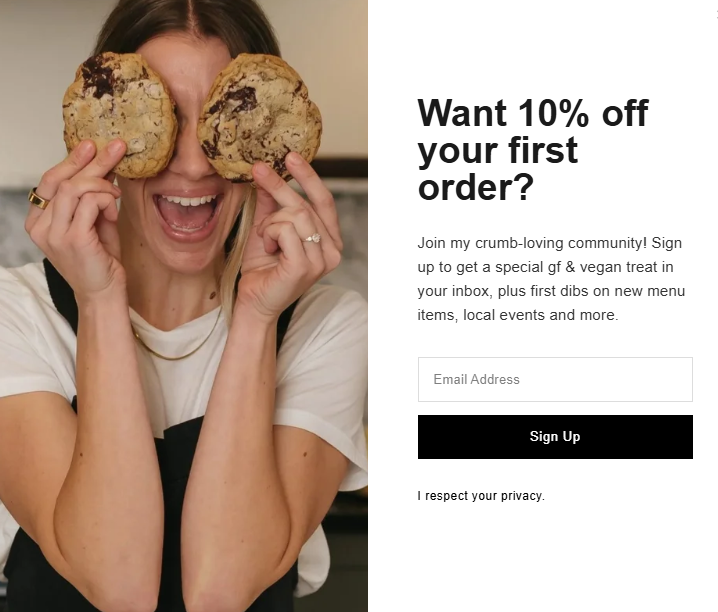Click the cookie covering her left eye
This screenshot has height=612, width=718.
pos(260,116)
